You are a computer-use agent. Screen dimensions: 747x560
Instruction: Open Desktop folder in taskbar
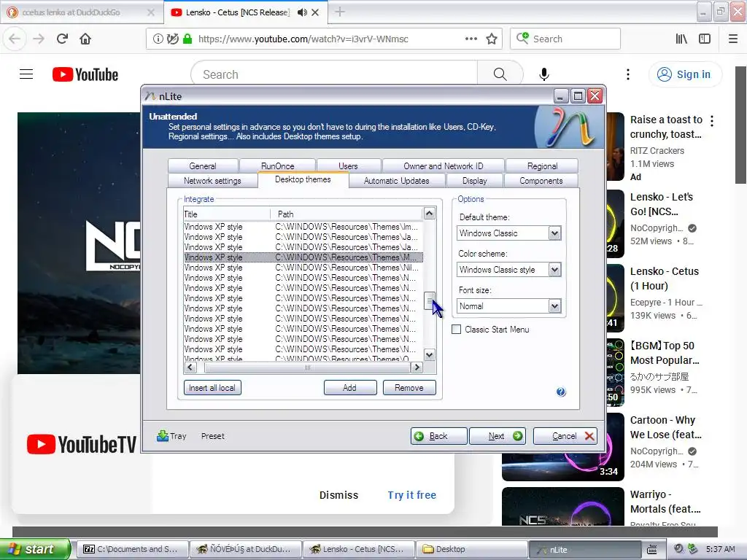(x=472, y=549)
